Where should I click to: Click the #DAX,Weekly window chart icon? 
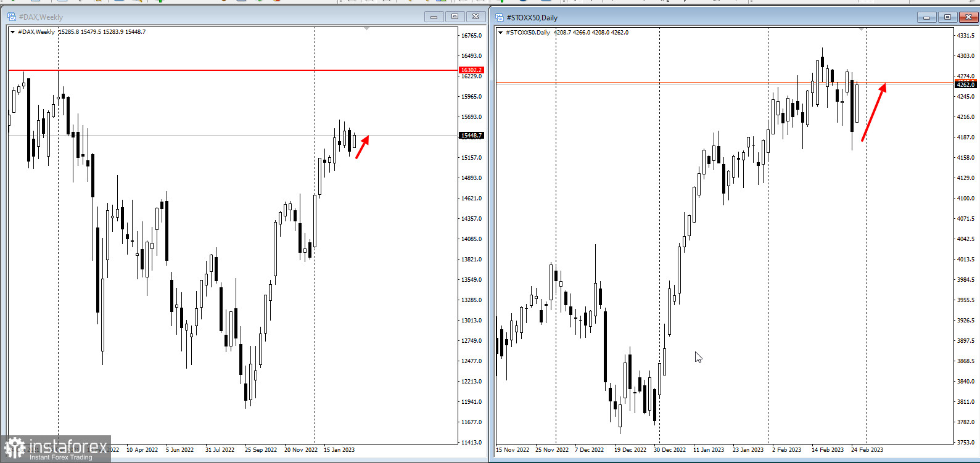(x=12, y=17)
